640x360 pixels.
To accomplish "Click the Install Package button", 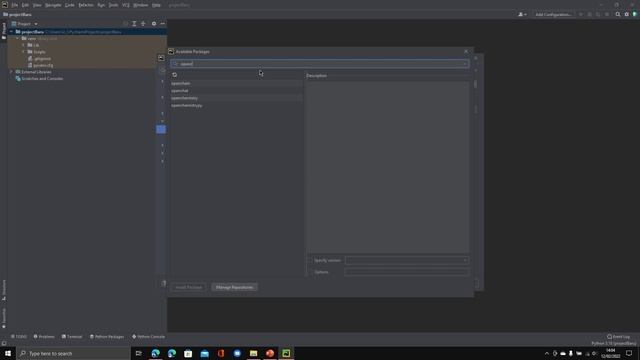I will tap(189, 287).
